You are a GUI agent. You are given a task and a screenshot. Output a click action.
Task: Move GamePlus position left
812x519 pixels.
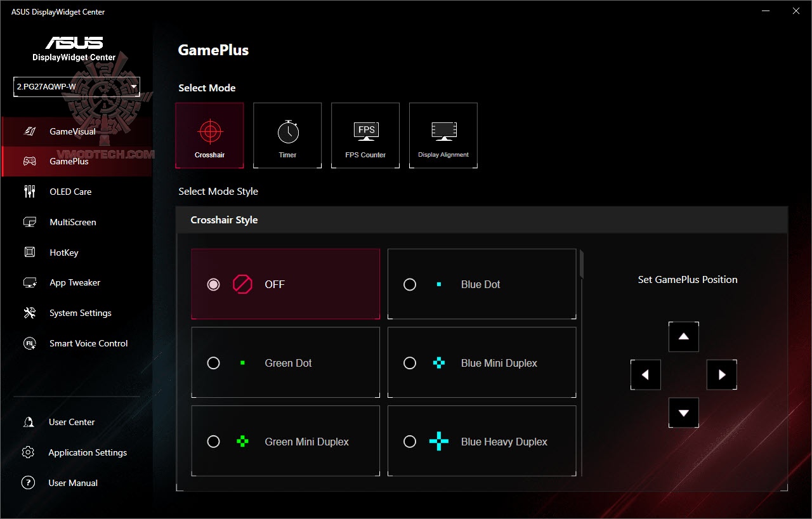[x=646, y=375]
